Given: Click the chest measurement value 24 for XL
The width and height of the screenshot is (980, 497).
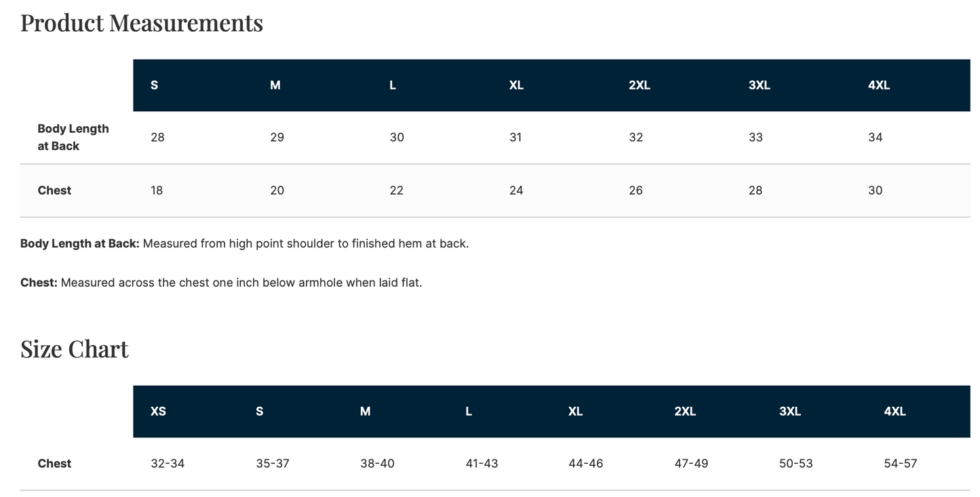Looking at the screenshot, I should (x=516, y=191).
